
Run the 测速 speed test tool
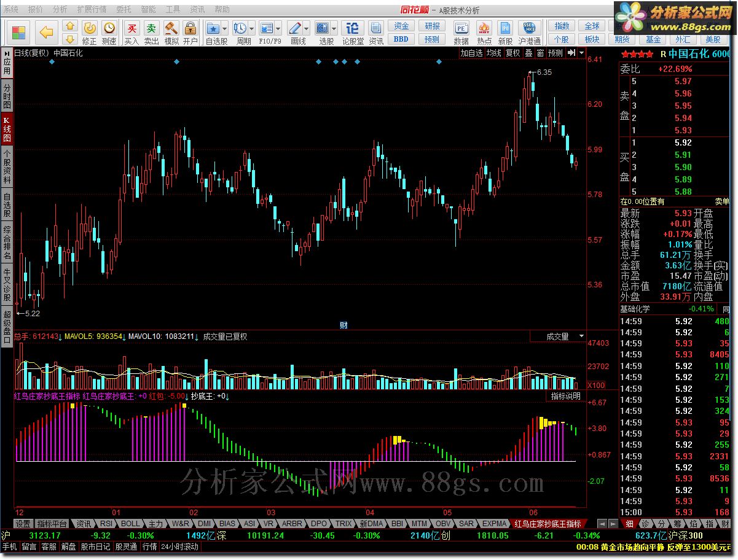point(109,33)
